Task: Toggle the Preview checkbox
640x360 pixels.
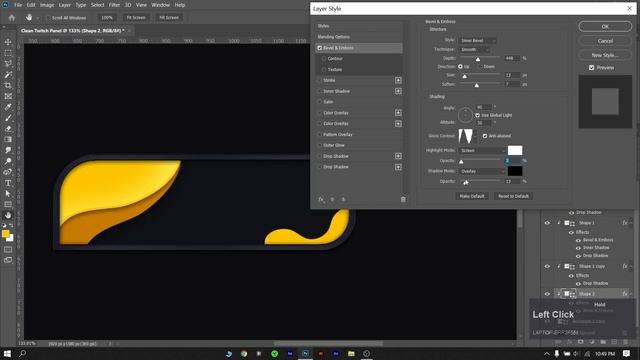Action: click(591, 68)
